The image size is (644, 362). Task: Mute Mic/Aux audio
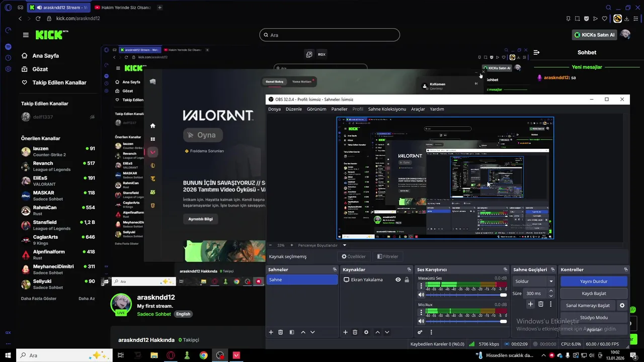421,321
